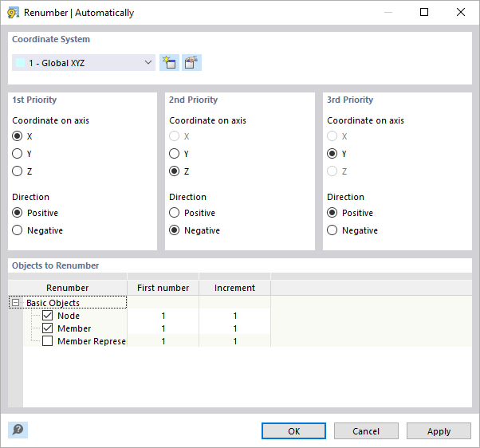Click the Member Increment cell
The height and width of the screenshot is (448, 480).
(x=234, y=328)
